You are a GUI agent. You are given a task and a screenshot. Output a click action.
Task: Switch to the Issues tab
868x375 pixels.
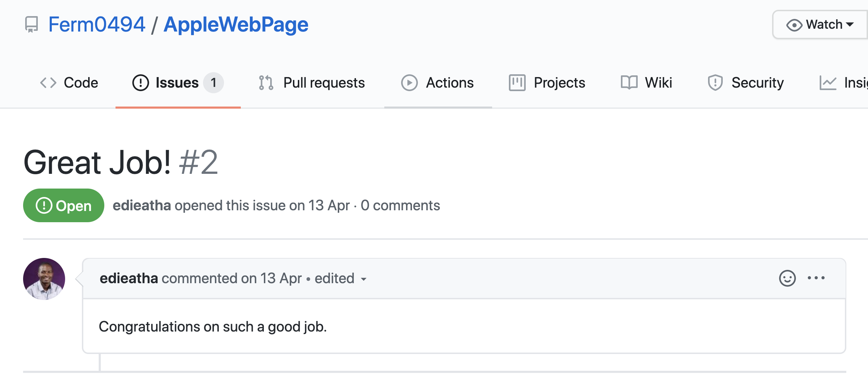pos(177,83)
